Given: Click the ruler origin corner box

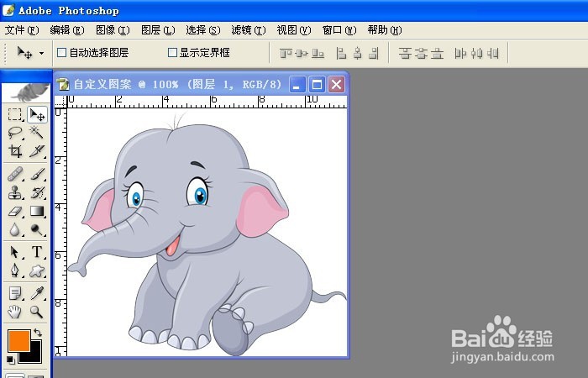Looking at the screenshot, I should 60,102.
